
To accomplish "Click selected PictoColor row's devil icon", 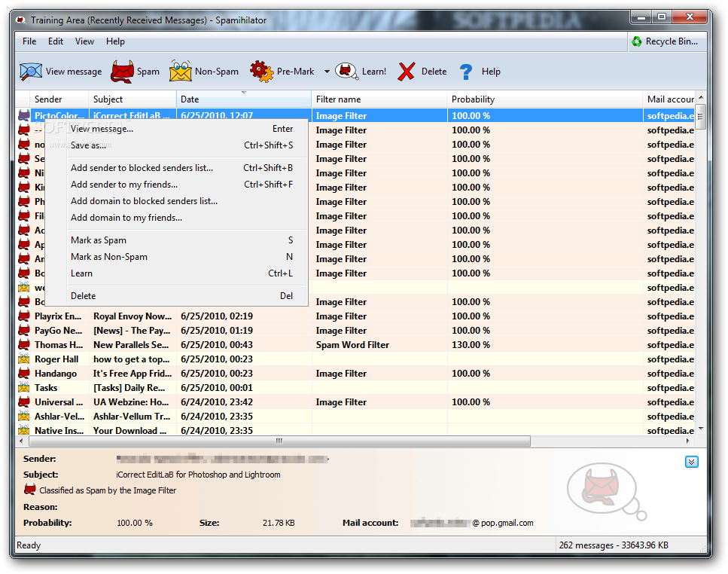I will (x=23, y=116).
